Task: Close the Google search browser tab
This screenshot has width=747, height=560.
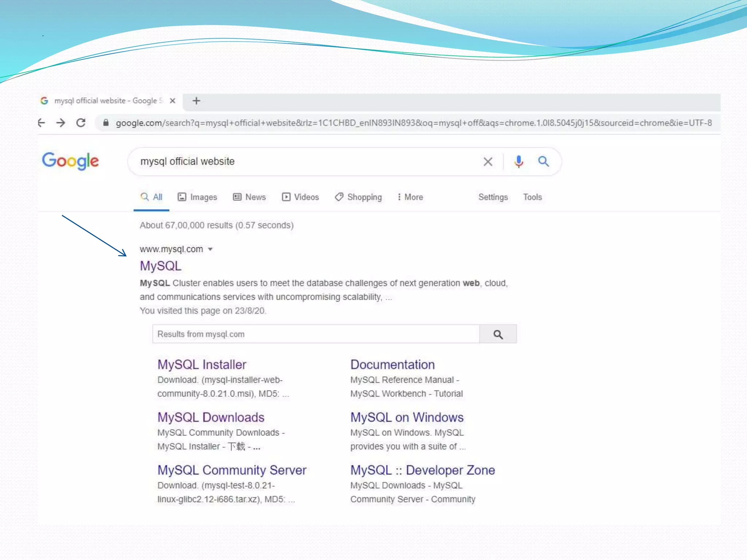Action: pos(173,101)
